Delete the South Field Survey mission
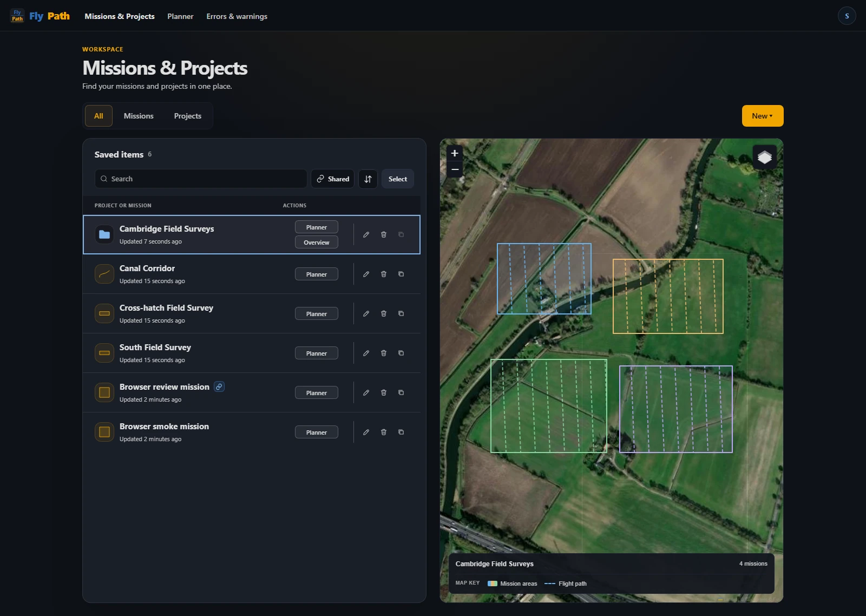Image resolution: width=866 pixels, height=616 pixels. [x=384, y=353]
